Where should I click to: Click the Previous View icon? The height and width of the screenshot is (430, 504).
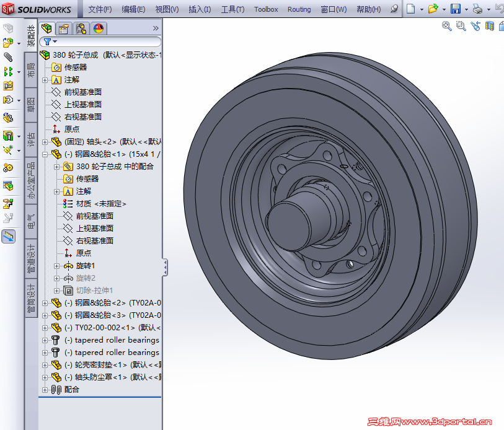pyautogui.click(x=475, y=26)
